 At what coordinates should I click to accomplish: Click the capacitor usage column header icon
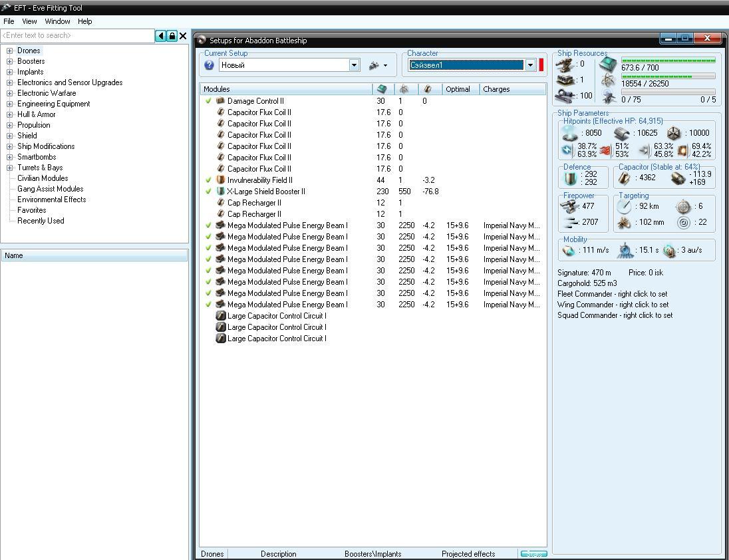pos(427,89)
